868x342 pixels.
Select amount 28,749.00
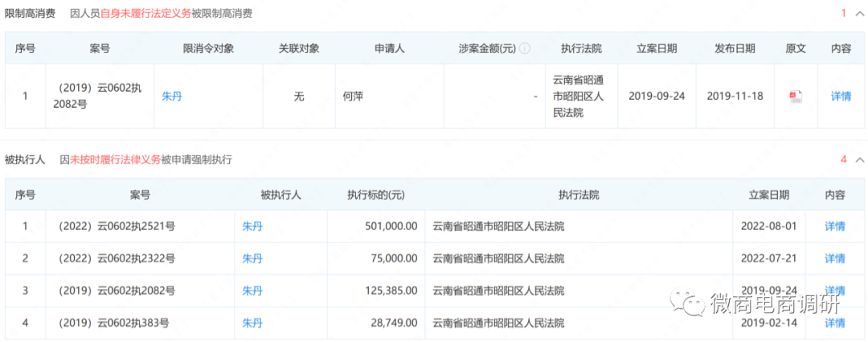tap(394, 323)
